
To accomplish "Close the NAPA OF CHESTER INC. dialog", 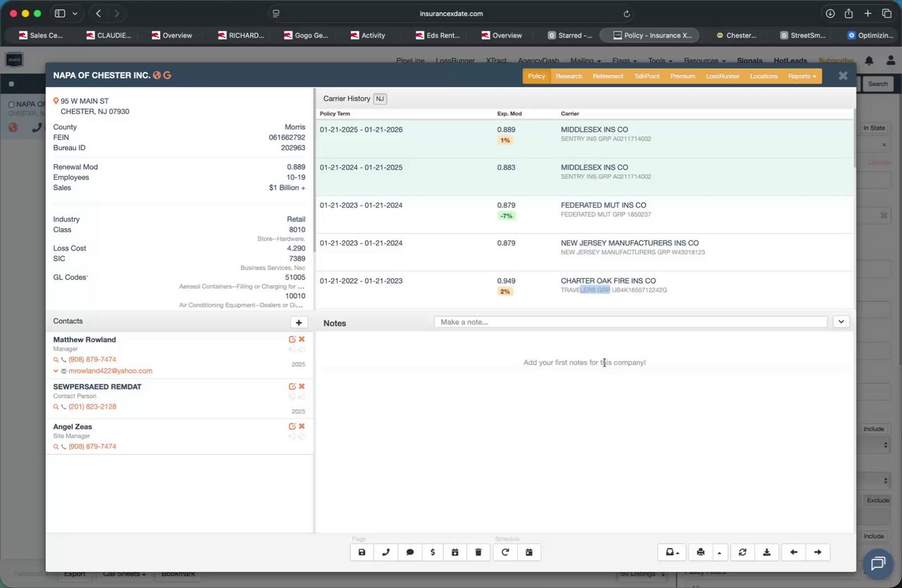I will coord(843,76).
